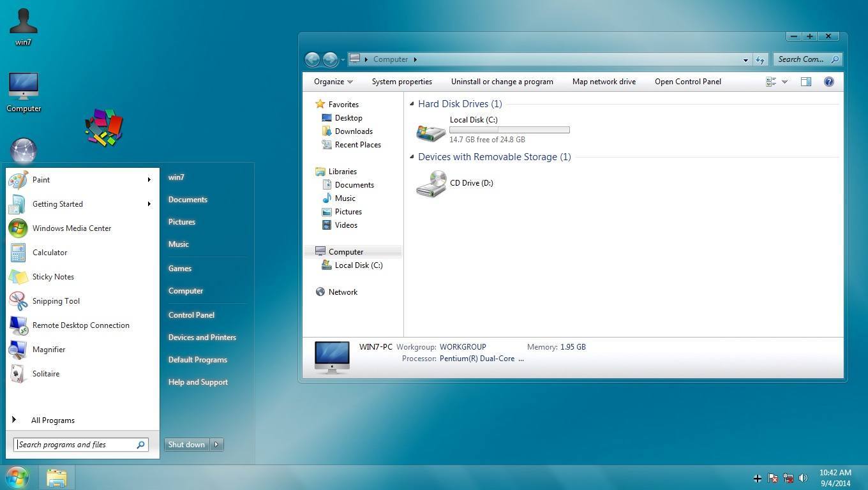Click the Search Computer box
The image size is (868, 490).
coord(808,59)
